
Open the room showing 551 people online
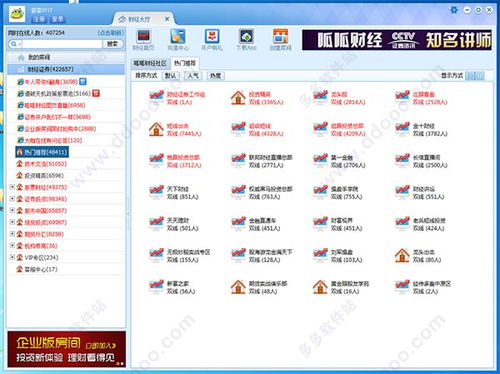pyautogui.click(x=420, y=193)
